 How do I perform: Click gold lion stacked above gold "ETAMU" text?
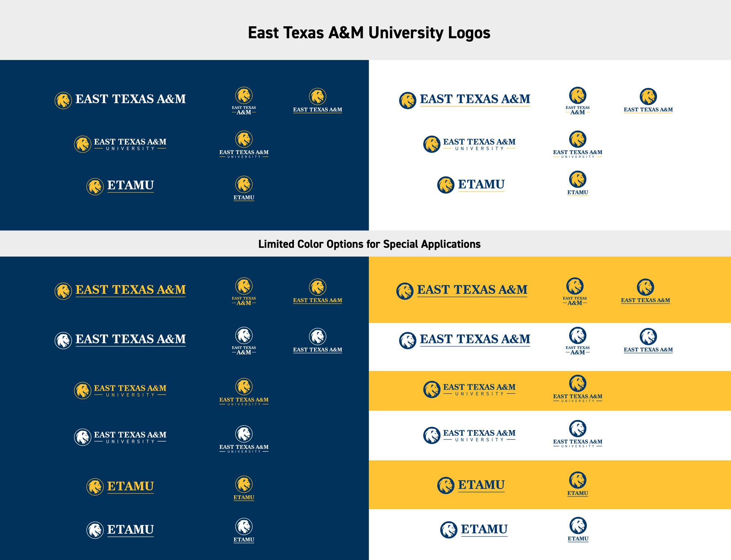(x=244, y=484)
